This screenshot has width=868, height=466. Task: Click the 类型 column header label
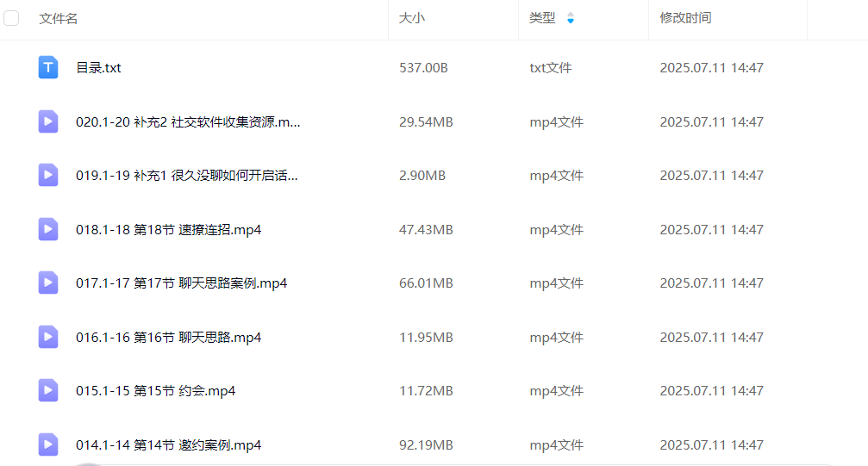pyautogui.click(x=542, y=18)
